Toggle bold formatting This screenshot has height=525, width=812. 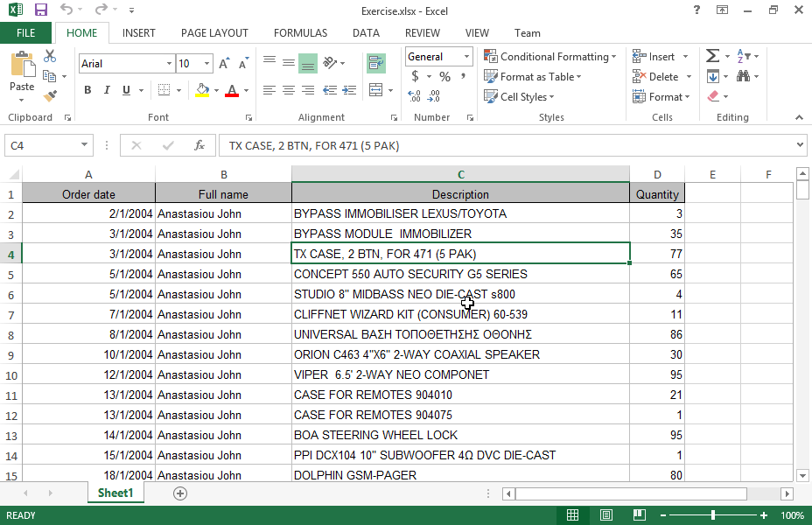(x=87, y=90)
